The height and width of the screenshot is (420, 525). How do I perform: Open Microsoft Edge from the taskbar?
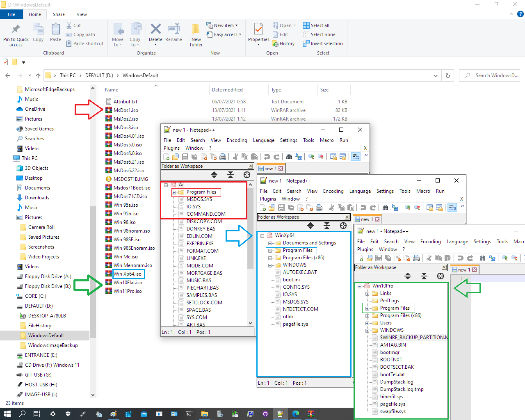[x=296, y=414]
